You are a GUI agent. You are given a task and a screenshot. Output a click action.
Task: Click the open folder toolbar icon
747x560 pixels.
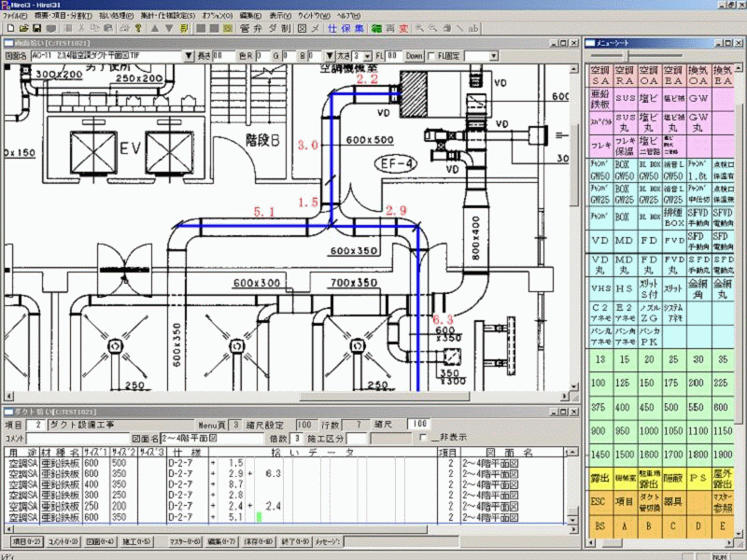click(21, 29)
